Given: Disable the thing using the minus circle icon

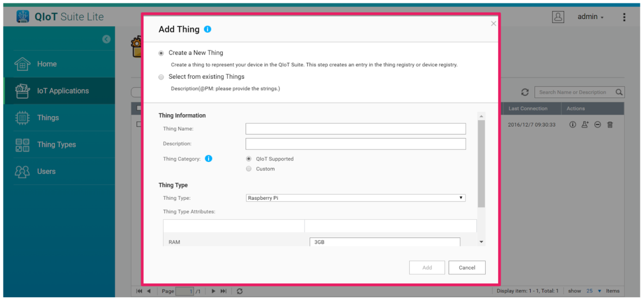Looking at the screenshot, I should (x=598, y=125).
